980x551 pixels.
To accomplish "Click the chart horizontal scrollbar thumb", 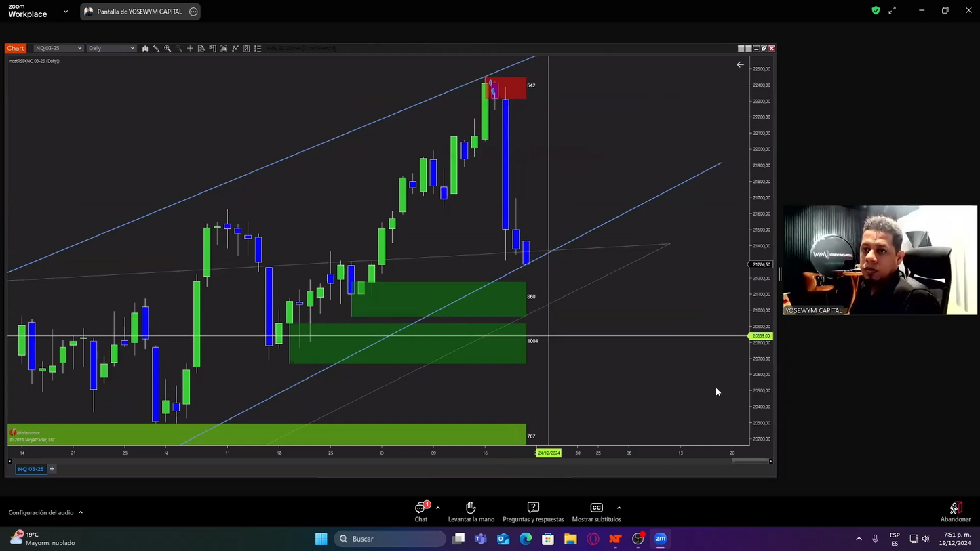I will click(x=750, y=461).
